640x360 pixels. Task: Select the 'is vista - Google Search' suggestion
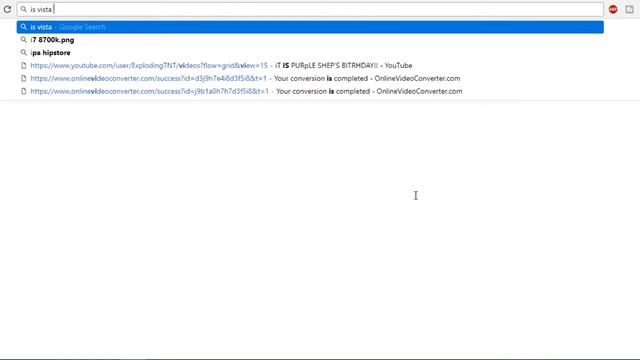point(310,27)
